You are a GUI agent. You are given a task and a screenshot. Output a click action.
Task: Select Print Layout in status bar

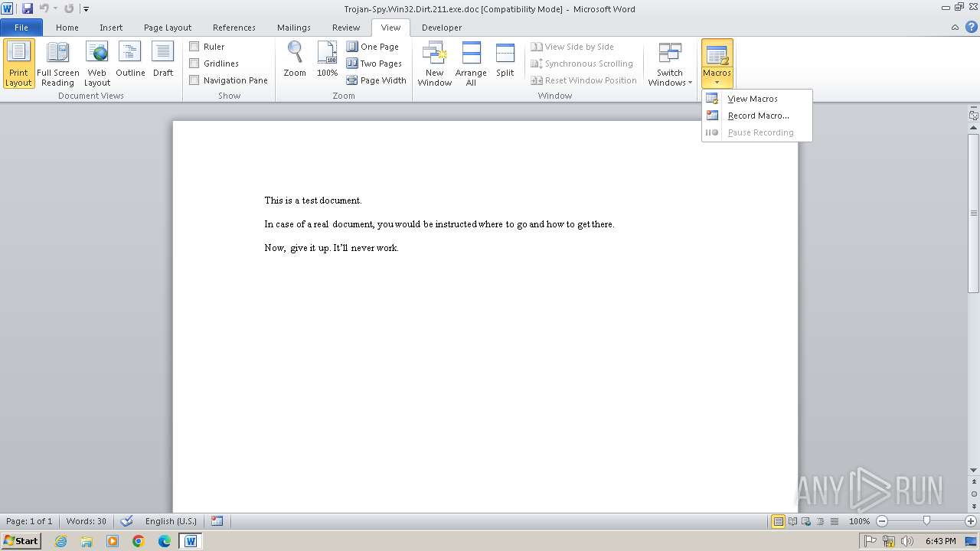(x=779, y=521)
